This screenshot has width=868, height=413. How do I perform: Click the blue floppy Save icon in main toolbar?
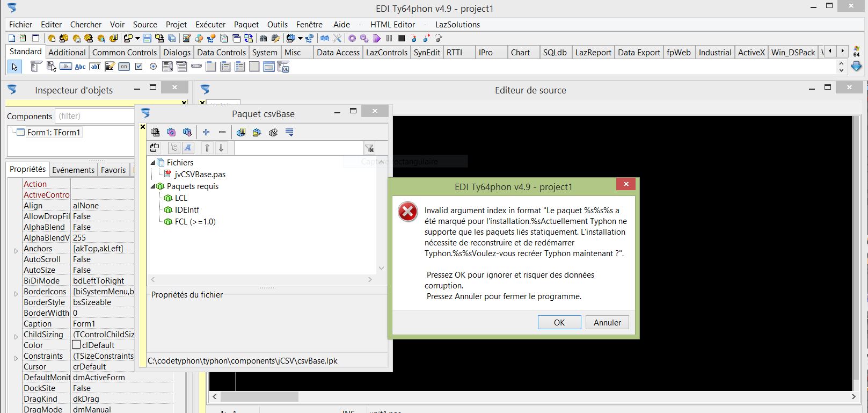pyautogui.click(x=147, y=38)
